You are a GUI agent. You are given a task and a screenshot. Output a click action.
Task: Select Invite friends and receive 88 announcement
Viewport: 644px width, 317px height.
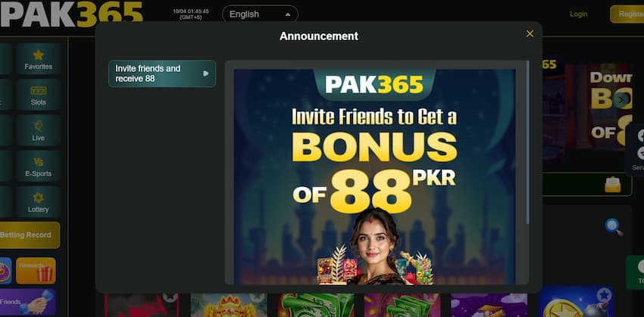pos(162,73)
